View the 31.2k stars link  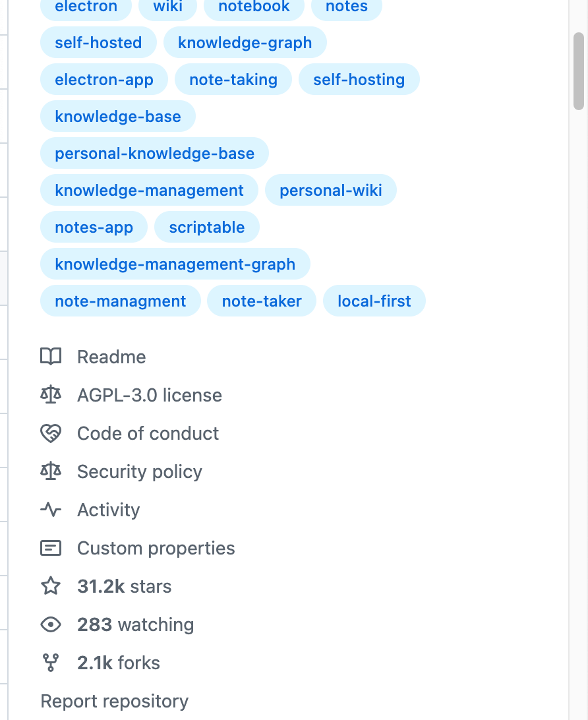pos(124,586)
